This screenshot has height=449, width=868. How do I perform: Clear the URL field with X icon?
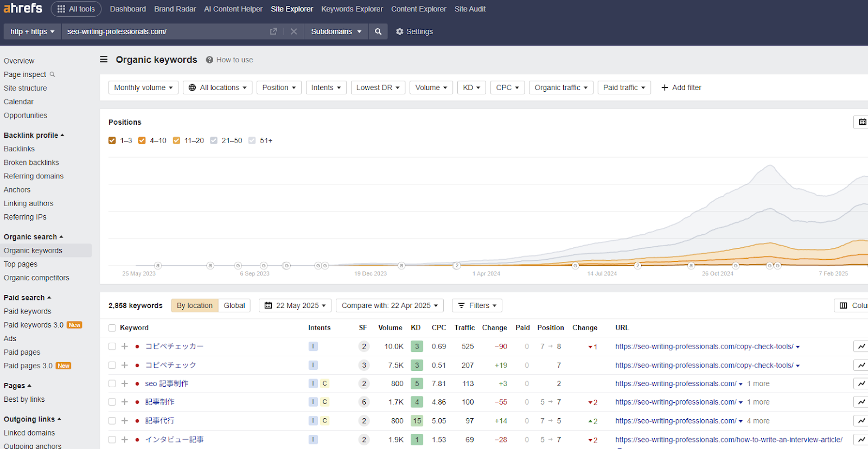click(293, 31)
